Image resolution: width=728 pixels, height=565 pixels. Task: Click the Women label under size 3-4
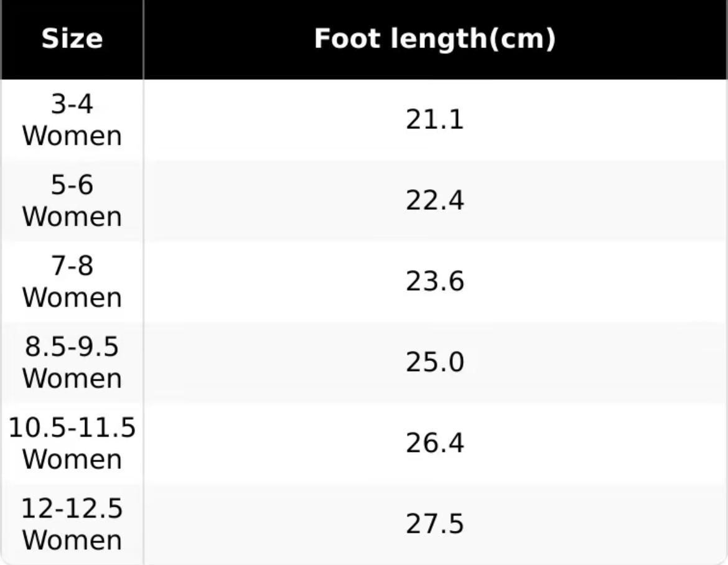click(x=72, y=136)
